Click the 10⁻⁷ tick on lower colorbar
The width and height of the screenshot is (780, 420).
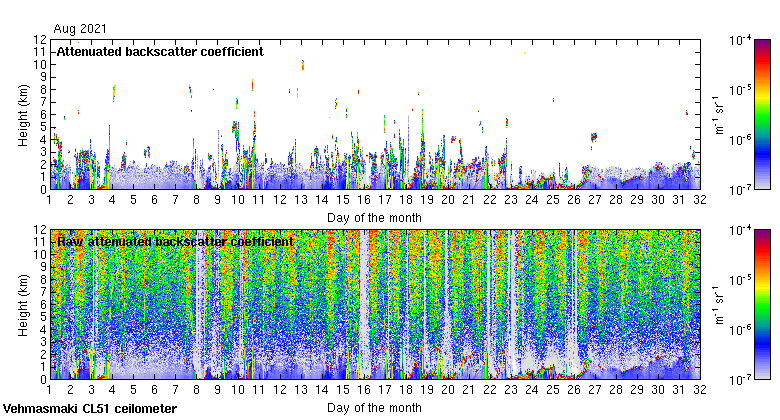tap(739, 380)
